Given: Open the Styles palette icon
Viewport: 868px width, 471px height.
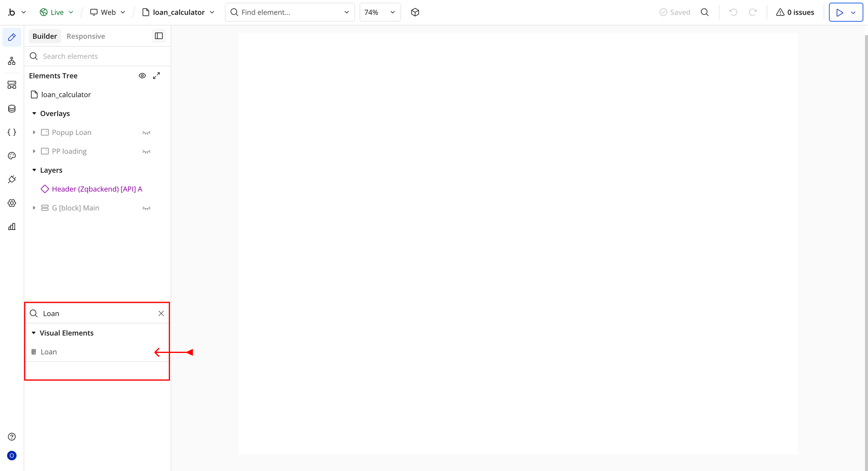Looking at the screenshot, I should (x=12, y=156).
